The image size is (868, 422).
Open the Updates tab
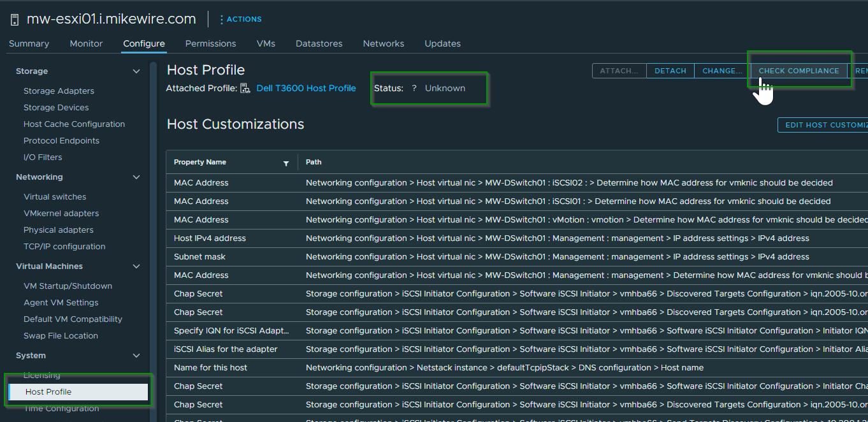[442, 43]
